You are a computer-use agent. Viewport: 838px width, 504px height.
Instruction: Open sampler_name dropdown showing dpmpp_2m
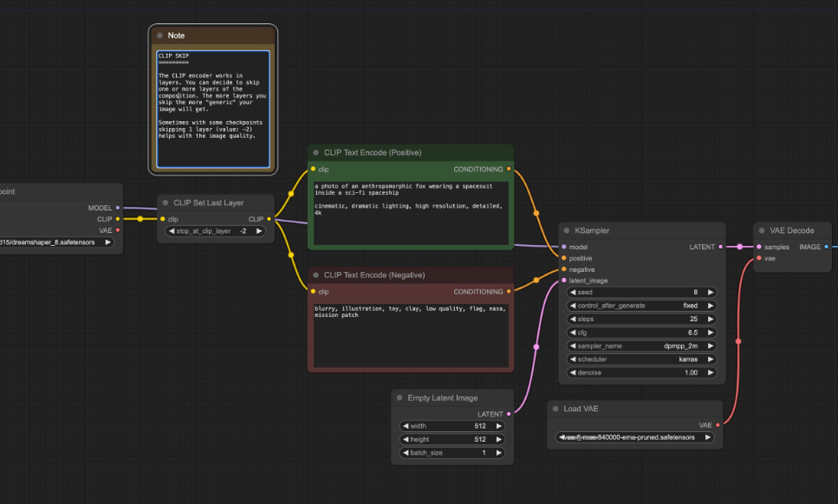point(641,346)
